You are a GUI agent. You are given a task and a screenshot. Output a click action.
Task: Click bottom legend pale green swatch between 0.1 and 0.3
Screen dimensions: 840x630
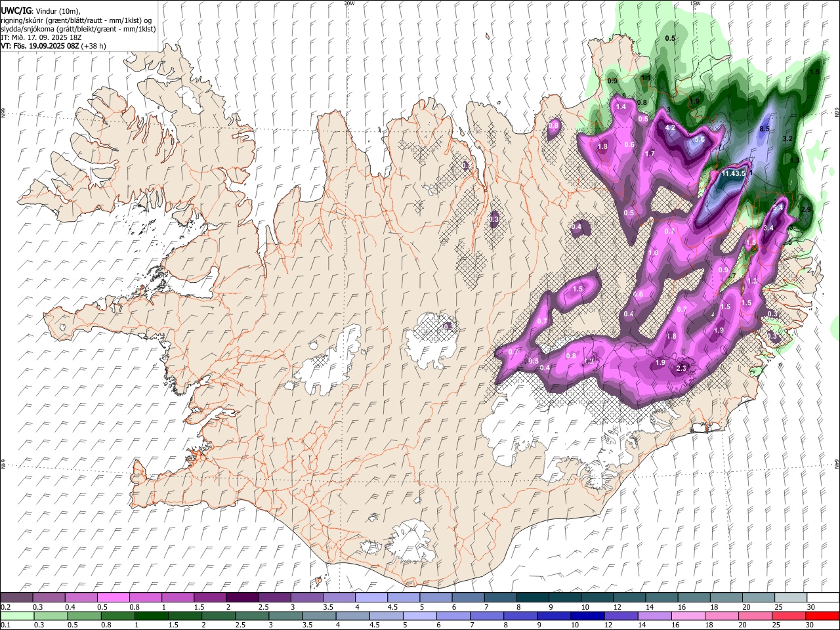pos(17,616)
